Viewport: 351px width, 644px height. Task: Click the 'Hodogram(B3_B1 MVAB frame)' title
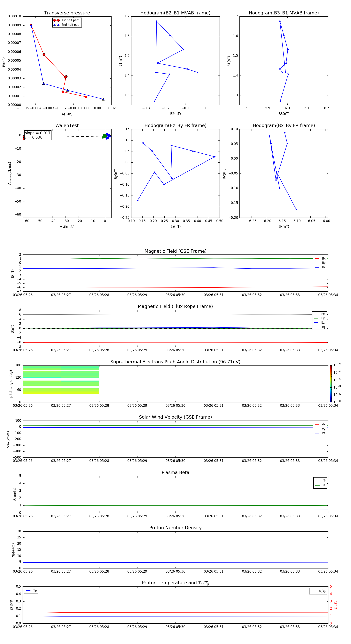pos(284,13)
